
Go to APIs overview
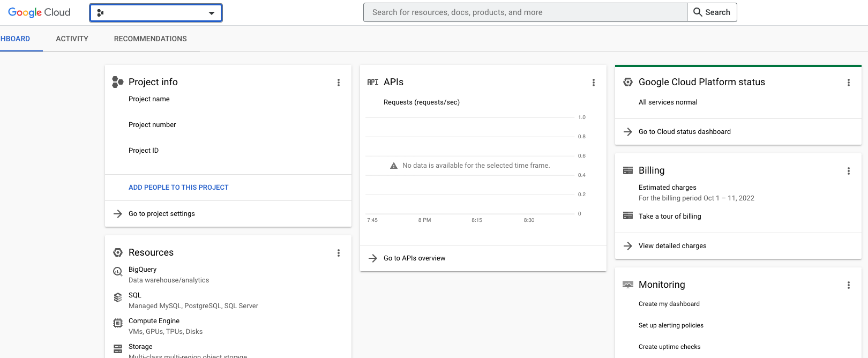(414, 258)
